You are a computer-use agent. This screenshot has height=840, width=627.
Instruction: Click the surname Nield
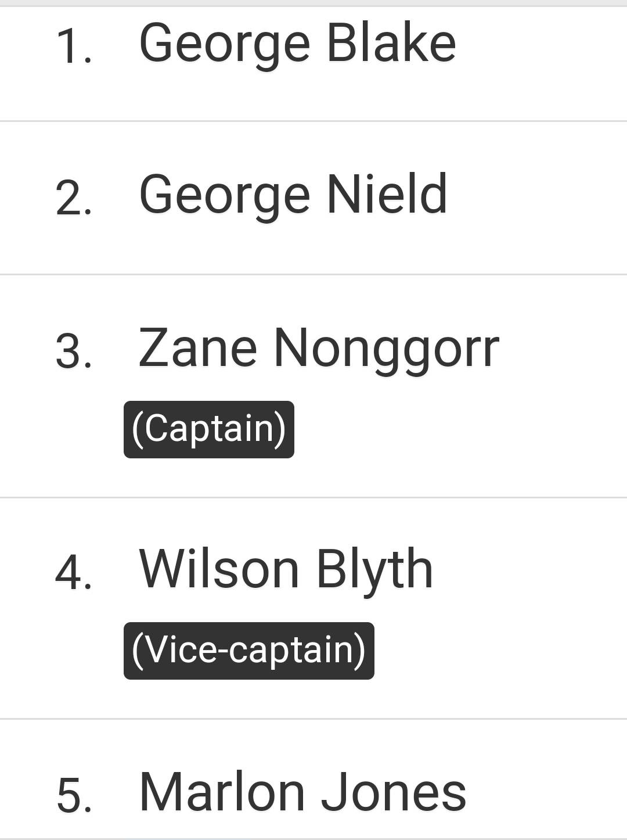coord(387,193)
